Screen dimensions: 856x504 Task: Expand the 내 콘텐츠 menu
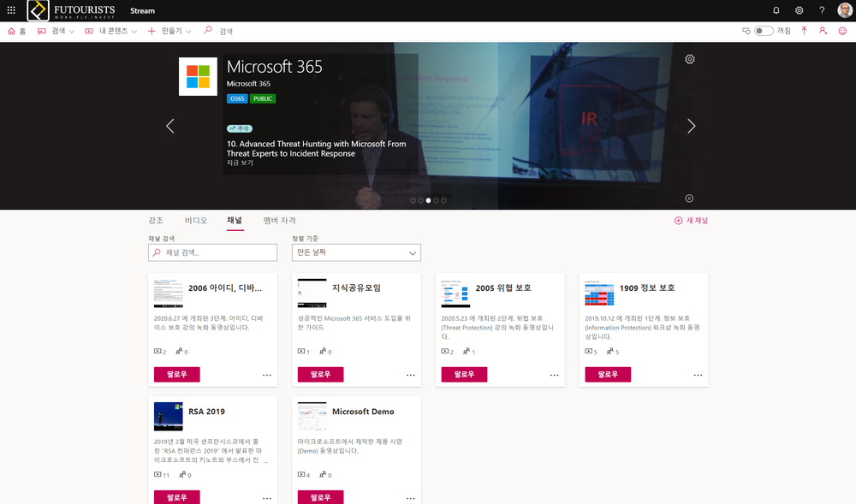tap(111, 31)
